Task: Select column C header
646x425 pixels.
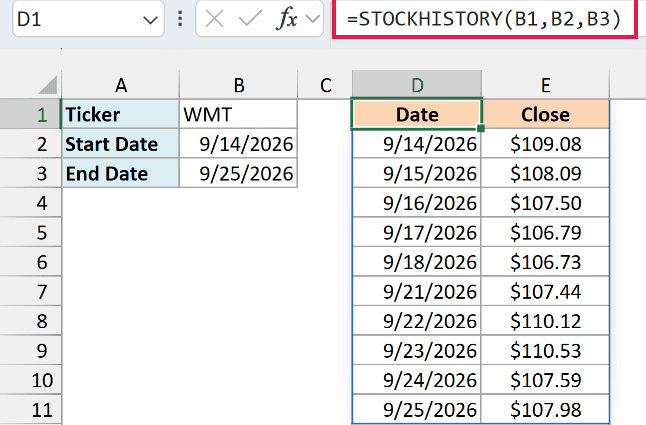Action: pos(325,85)
